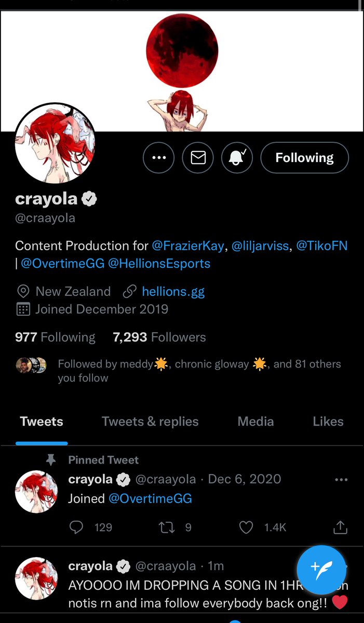View the 977 Following list
This screenshot has height=623, width=364.
[55, 337]
